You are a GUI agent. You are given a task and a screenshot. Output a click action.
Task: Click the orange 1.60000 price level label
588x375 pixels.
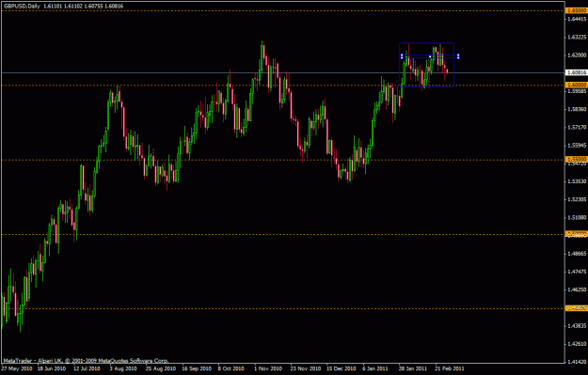(x=577, y=85)
